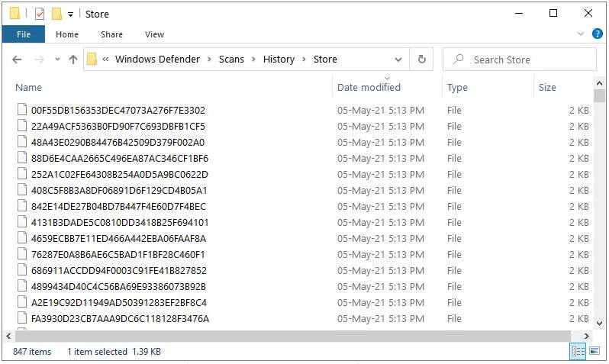609x364 pixels.
Task: Click the Store breadcrumb
Action: [x=325, y=59]
